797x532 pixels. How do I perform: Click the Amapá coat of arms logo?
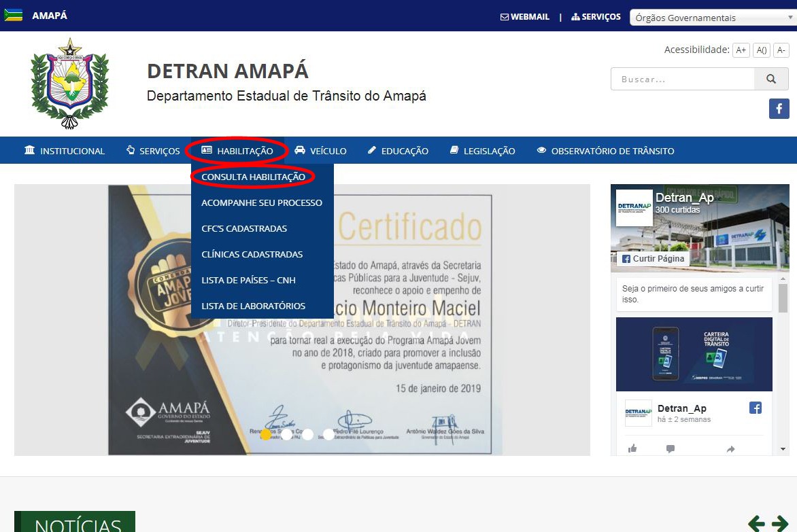[x=69, y=84]
